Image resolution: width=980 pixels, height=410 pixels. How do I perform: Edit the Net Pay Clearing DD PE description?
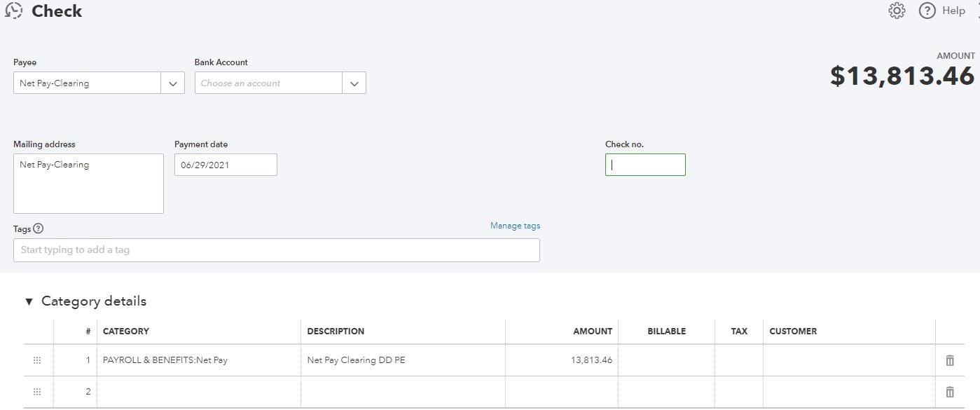[x=403, y=360]
